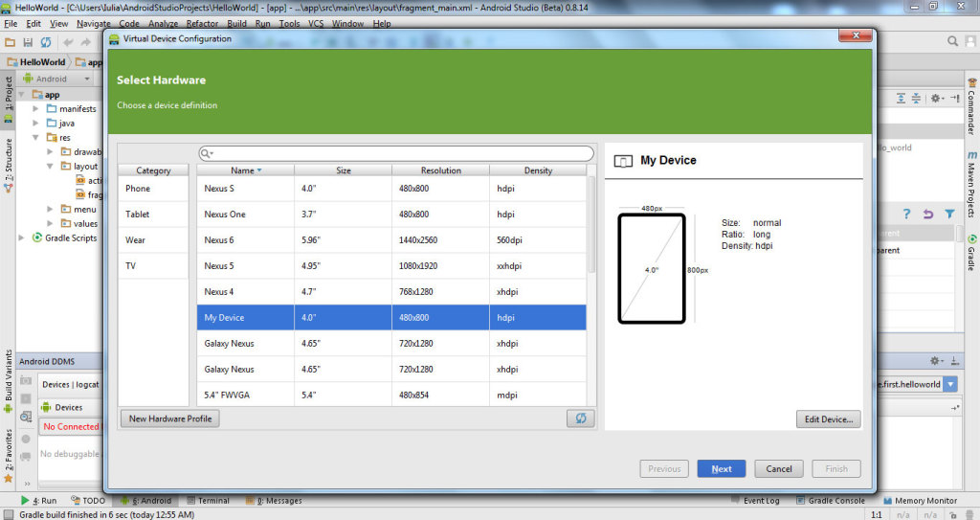Open the Help menu
The image size is (980, 520).
[382, 24]
